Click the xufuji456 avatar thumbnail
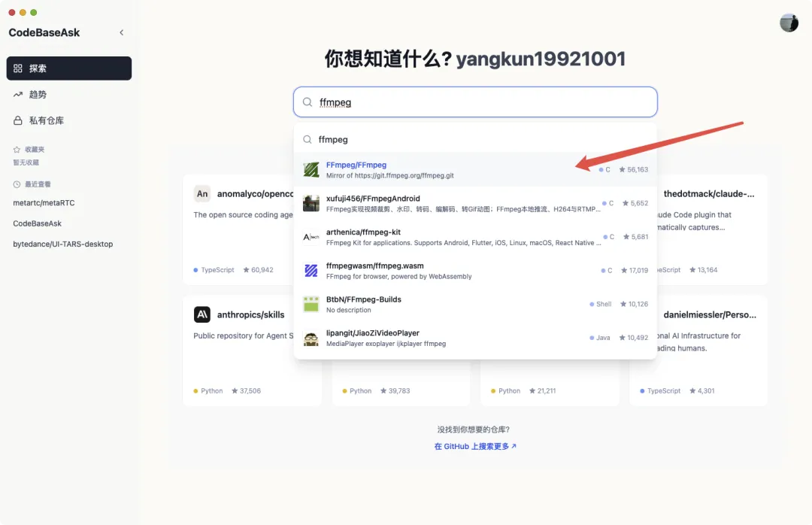 [311, 203]
